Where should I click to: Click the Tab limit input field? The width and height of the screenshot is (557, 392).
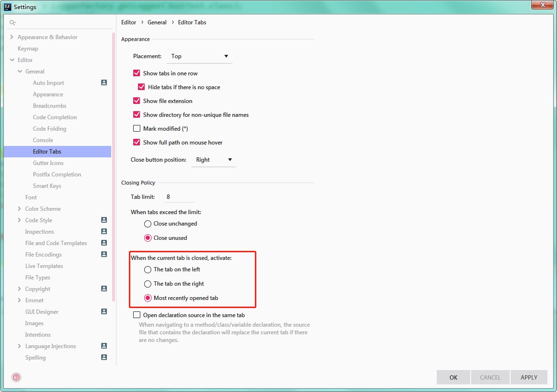pyautogui.click(x=179, y=196)
